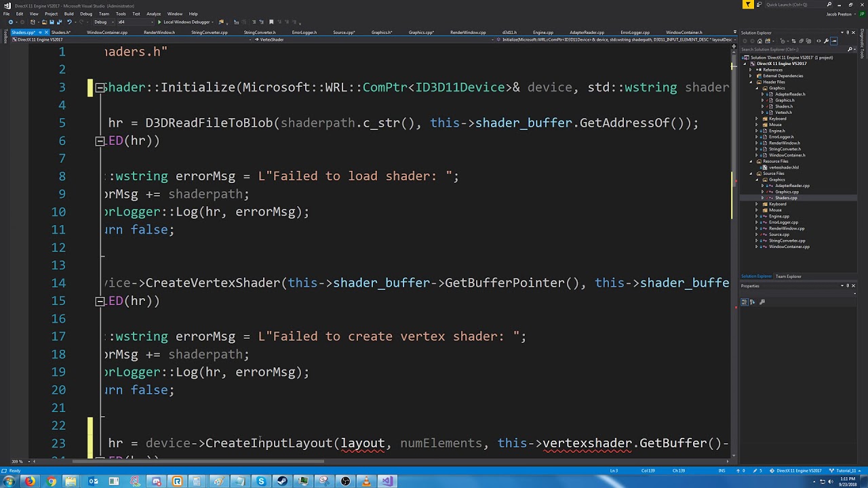Viewport: 868px width, 488px height.
Task: Open the Diagnostic Tools side tab
Action: coord(862,44)
